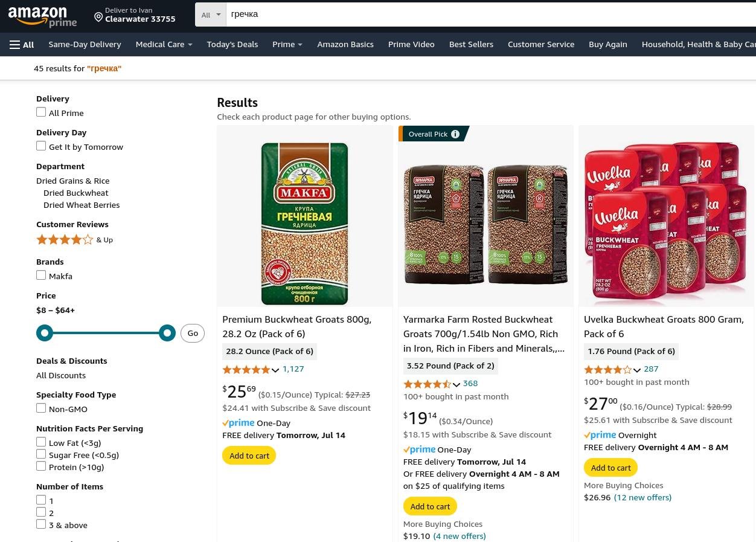
Task: Expand the Prime navigation dropdown
Action: [x=287, y=44]
